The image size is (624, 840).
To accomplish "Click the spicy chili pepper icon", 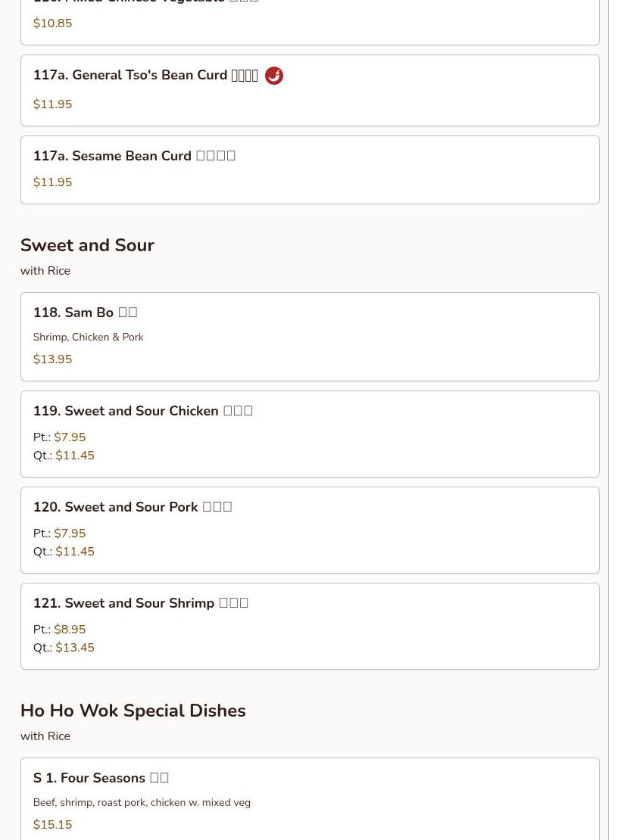I will coord(274,76).
